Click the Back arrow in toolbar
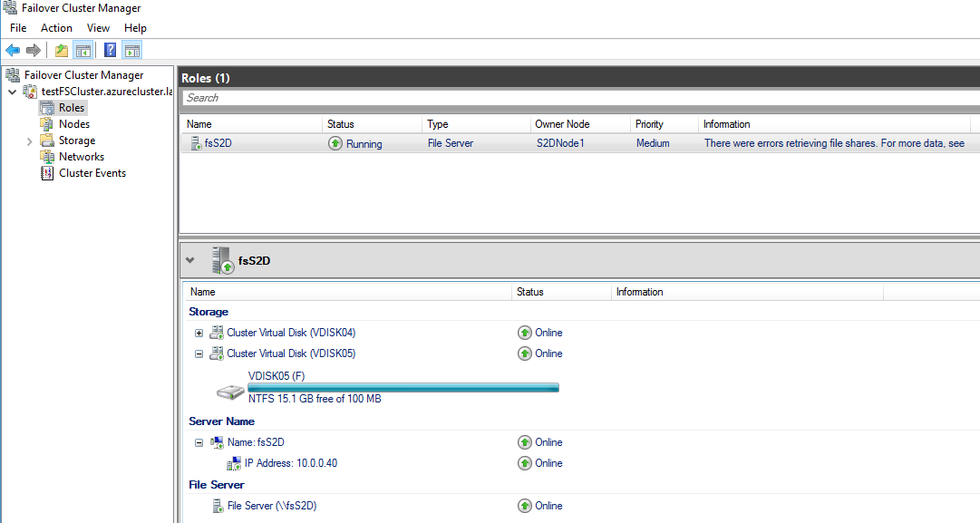980x523 pixels. 13,50
